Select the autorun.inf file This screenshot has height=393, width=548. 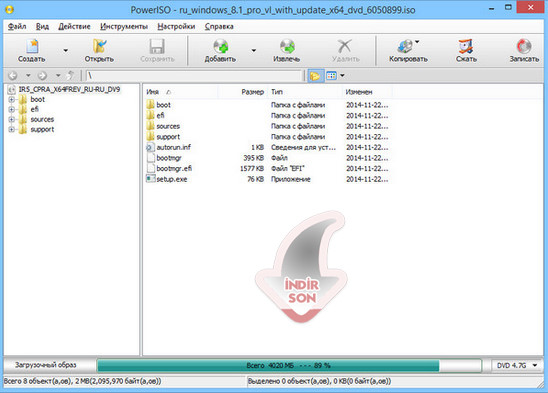click(x=173, y=147)
